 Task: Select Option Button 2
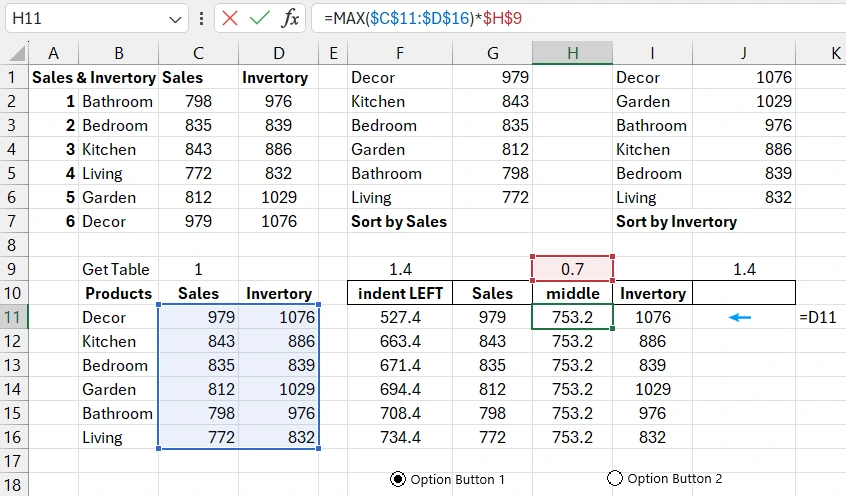(x=615, y=479)
